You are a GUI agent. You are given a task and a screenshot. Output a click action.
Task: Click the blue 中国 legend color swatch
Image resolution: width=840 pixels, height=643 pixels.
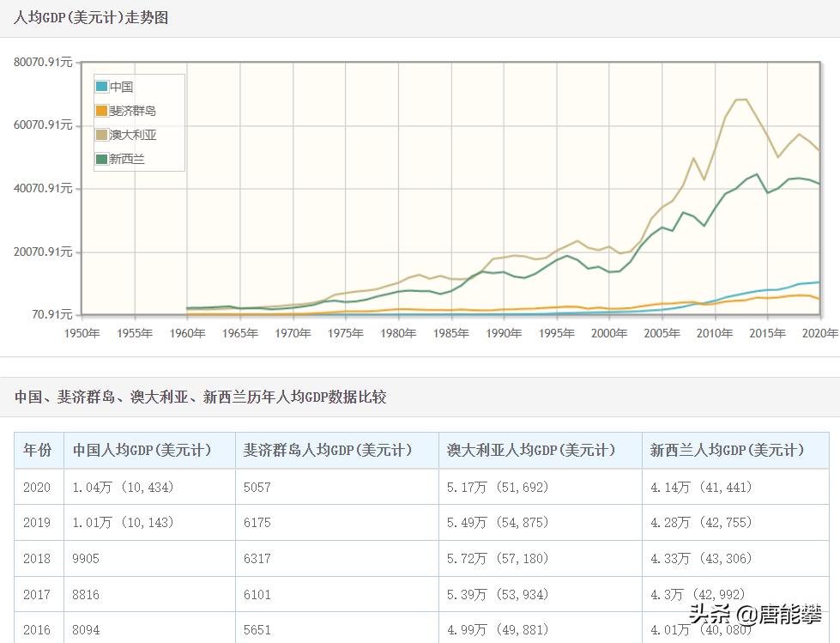[x=102, y=87]
